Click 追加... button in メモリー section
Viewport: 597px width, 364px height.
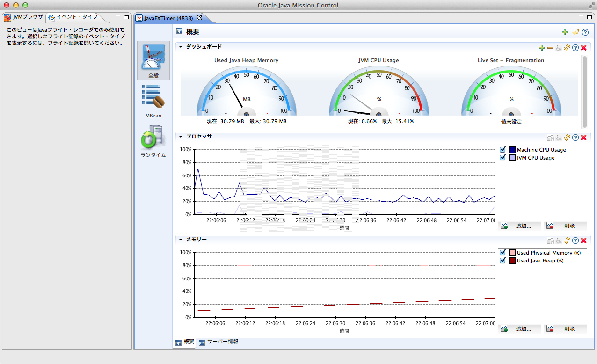[519, 329]
